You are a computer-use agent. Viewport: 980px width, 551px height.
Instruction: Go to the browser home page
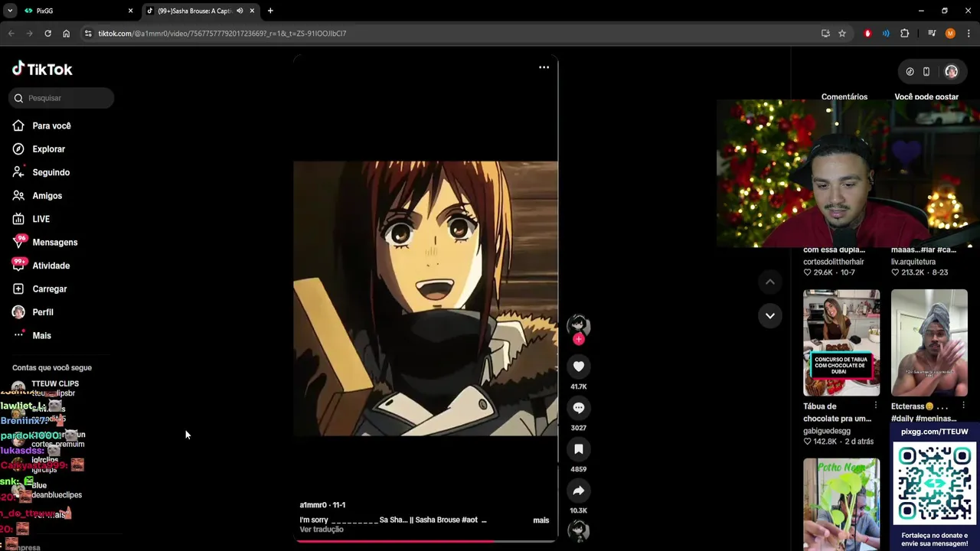click(66, 34)
